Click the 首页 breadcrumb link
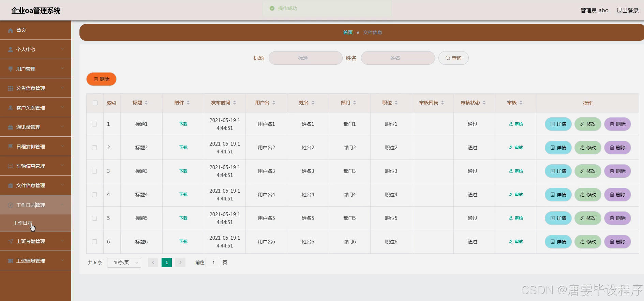 (348, 32)
